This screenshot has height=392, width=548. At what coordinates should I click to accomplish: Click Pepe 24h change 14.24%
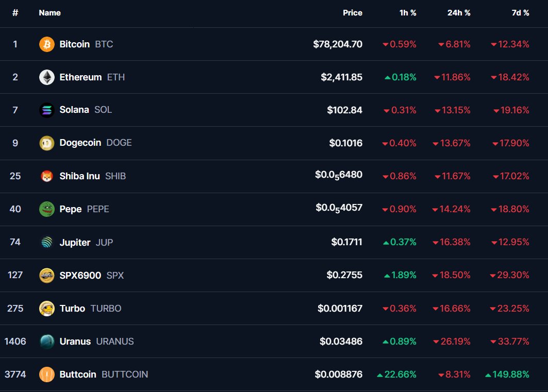coord(451,209)
